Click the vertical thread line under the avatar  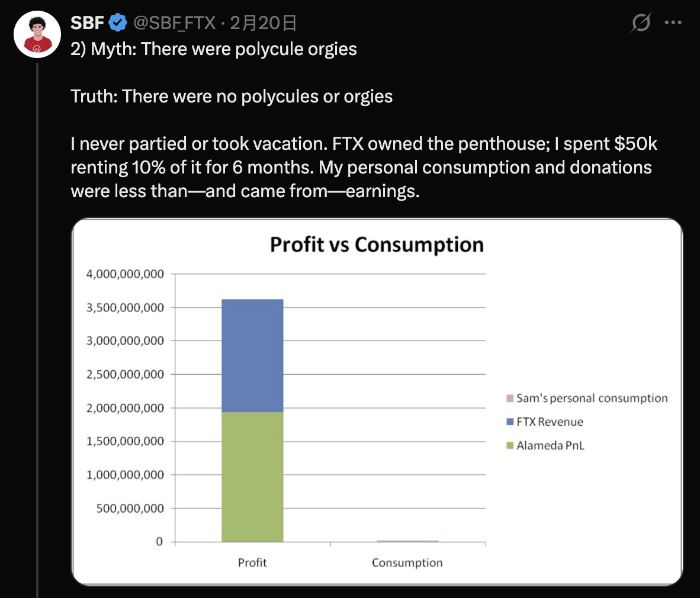click(x=37, y=326)
